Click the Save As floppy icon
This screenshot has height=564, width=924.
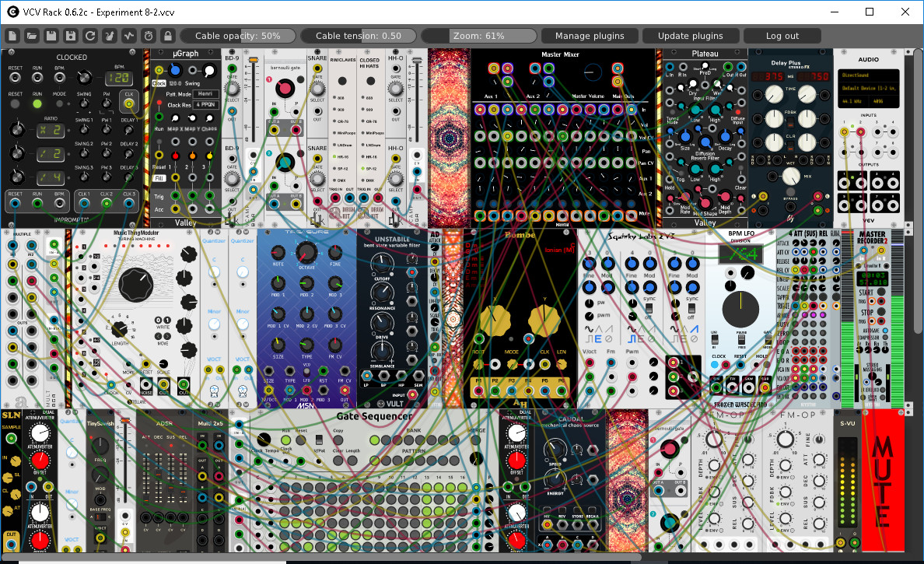pos(71,36)
